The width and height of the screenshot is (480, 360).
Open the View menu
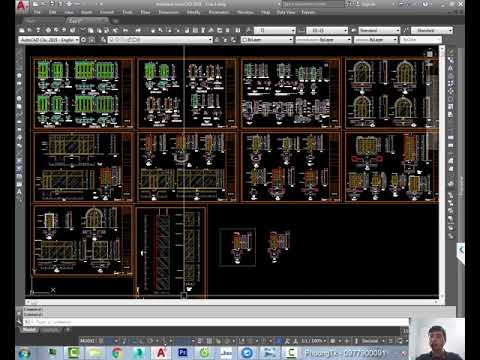pos(69,12)
